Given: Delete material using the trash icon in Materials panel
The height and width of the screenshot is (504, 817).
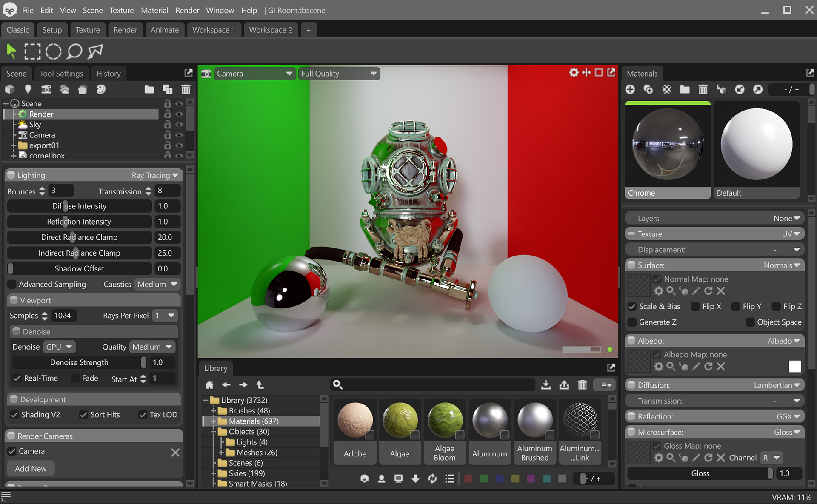Looking at the screenshot, I should [x=703, y=89].
